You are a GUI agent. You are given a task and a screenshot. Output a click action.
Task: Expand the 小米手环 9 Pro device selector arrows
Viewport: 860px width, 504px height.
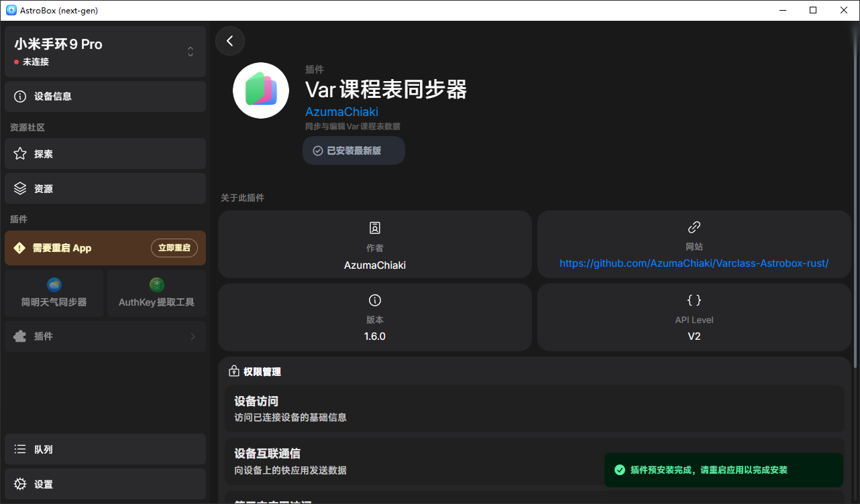click(x=191, y=52)
